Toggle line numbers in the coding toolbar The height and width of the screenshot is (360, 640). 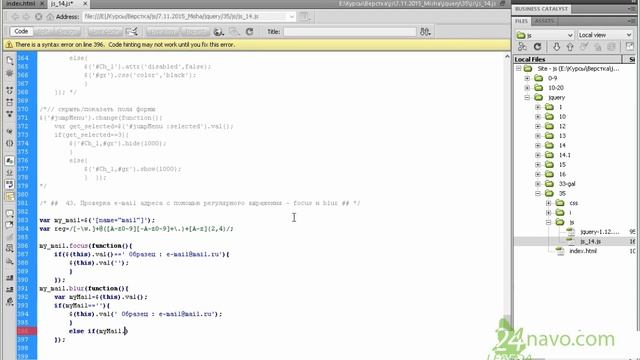coord(10,161)
